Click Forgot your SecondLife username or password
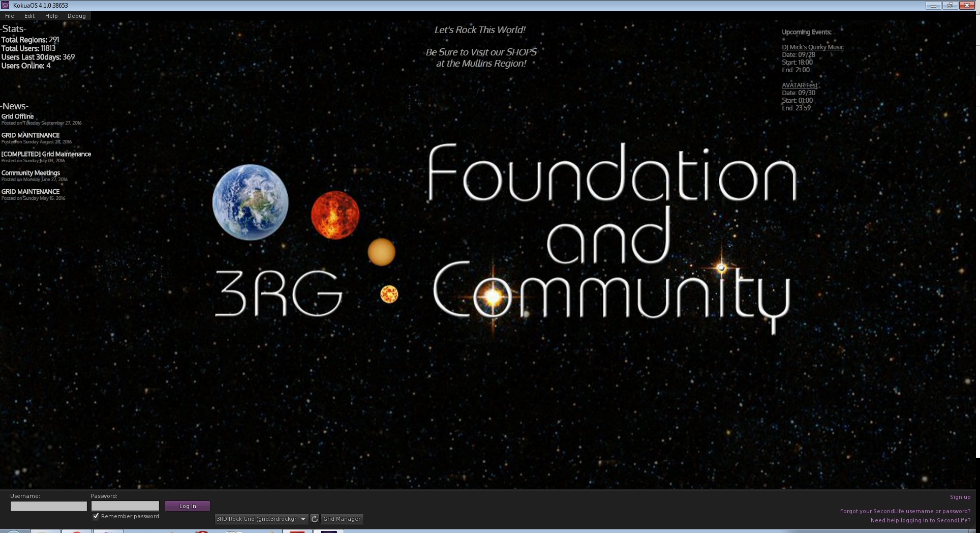 [x=905, y=511]
